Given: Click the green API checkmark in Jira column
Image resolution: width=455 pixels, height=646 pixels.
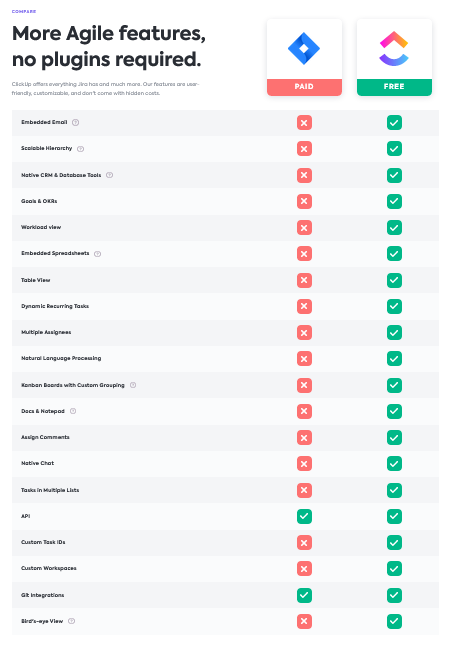Looking at the screenshot, I should coord(304,516).
